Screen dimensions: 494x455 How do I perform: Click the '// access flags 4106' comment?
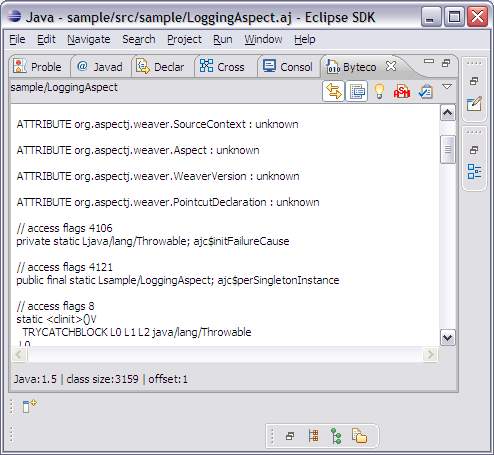coord(65,228)
